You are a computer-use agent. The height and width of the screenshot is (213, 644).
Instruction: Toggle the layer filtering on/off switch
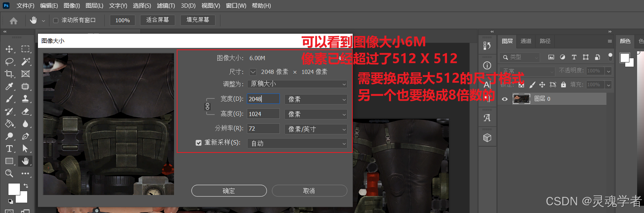[610, 57]
